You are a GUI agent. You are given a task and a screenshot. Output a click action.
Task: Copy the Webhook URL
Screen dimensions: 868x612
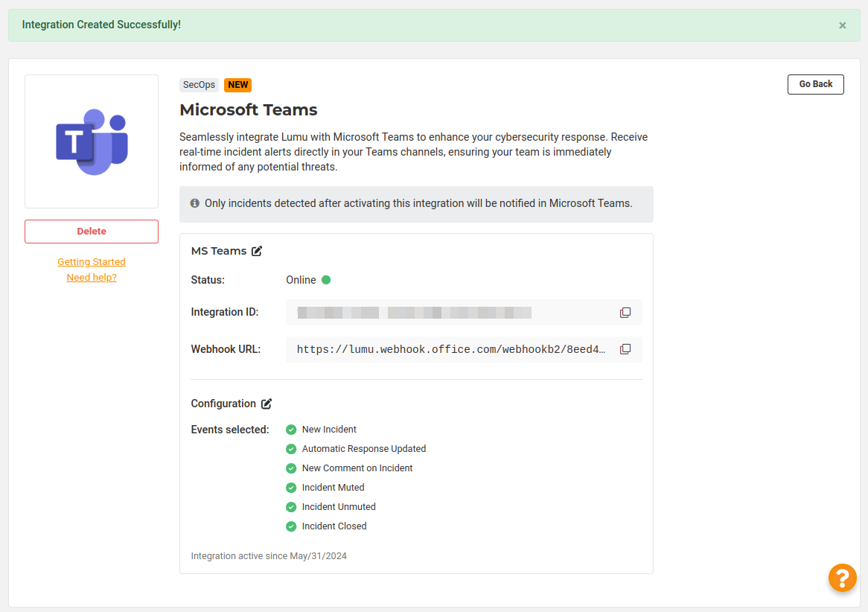(625, 349)
